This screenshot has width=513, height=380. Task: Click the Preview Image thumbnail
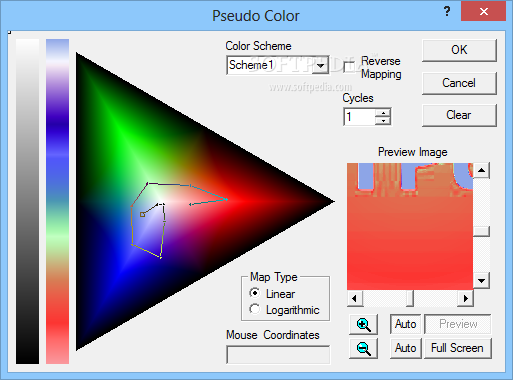pyautogui.click(x=410, y=226)
